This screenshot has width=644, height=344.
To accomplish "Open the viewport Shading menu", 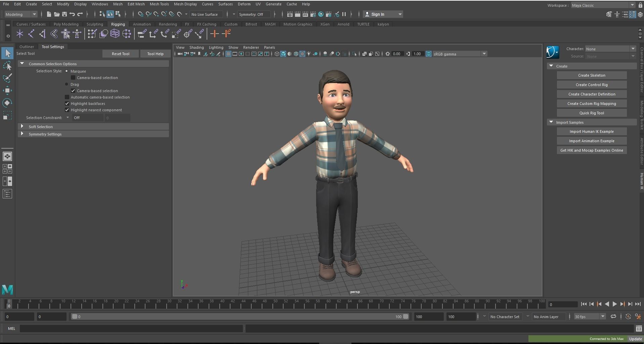I will pos(197,47).
